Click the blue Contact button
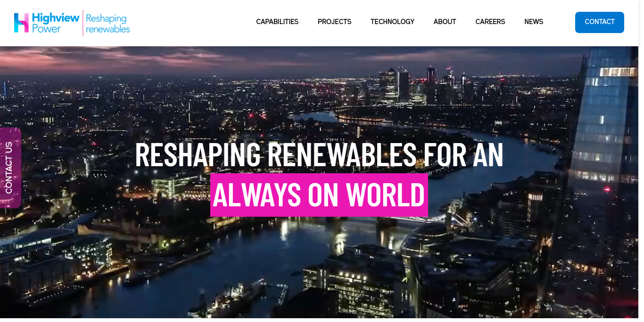The height and width of the screenshot is (322, 644). [x=600, y=22]
